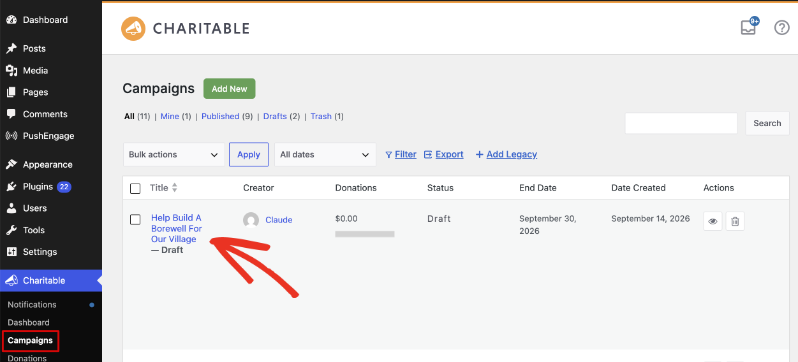Focus the campaign search input field
The width and height of the screenshot is (798, 362).
point(681,123)
